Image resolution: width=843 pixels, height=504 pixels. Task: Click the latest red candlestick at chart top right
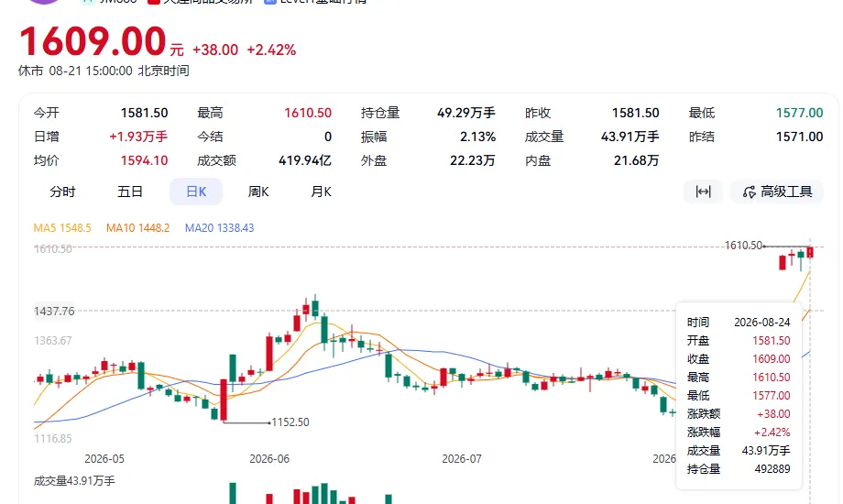click(810, 252)
